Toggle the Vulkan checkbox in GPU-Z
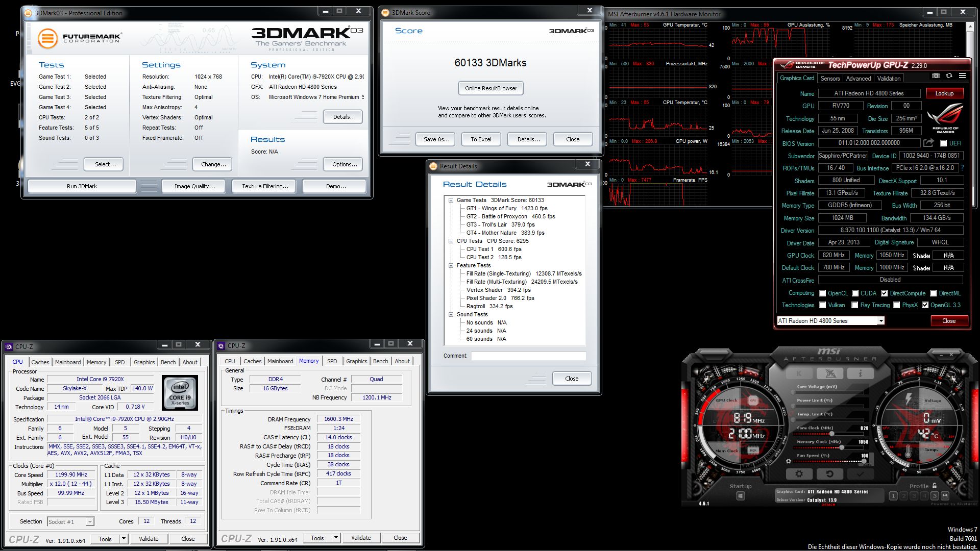980x551 pixels. tap(822, 305)
